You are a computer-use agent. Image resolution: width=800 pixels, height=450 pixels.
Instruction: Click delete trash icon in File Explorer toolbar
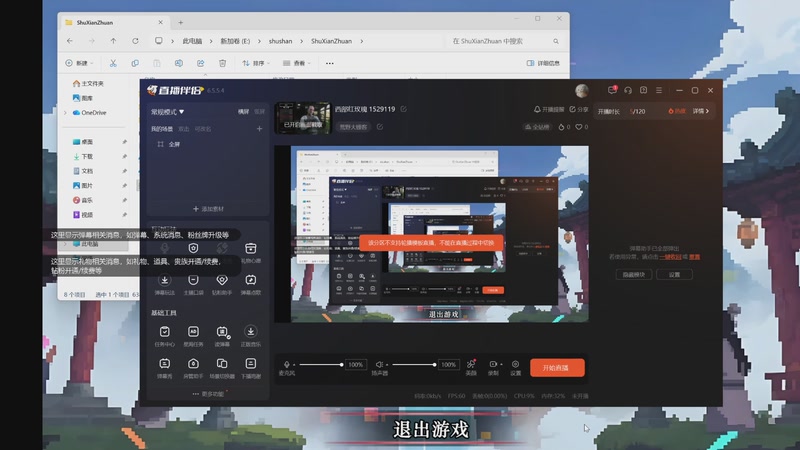222,63
